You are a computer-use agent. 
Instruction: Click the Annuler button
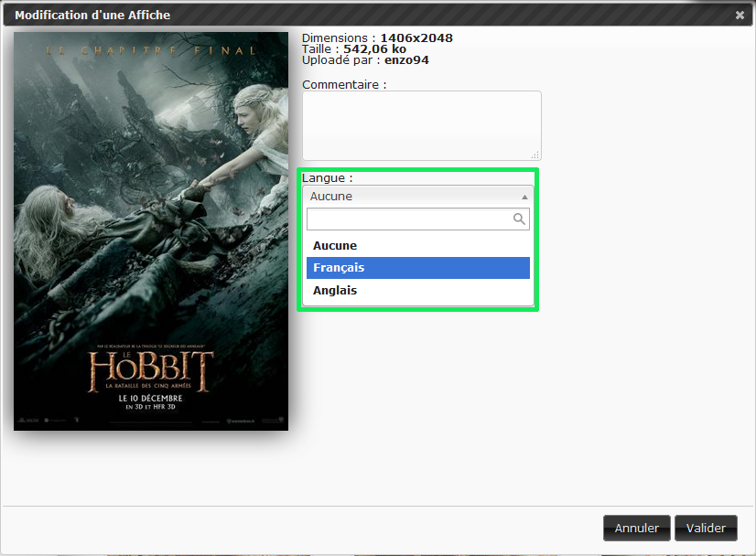(636, 528)
